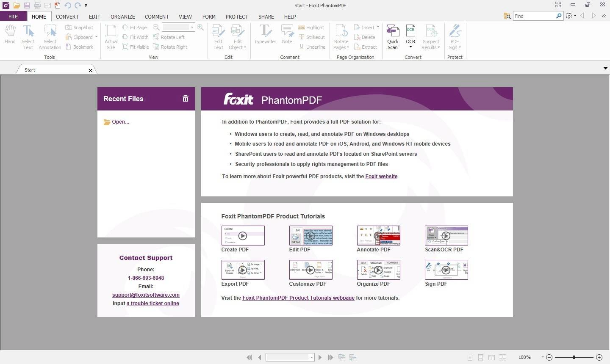Image resolution: width=610 pixels, height=364 pixels.
Task: Open the page number dropdown in status bar
Action: click(311, 358)
